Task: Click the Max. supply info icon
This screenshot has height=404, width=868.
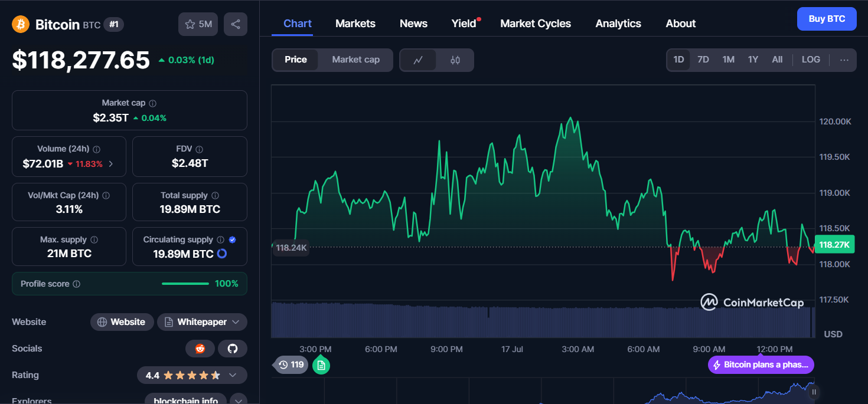Action: 94,240
